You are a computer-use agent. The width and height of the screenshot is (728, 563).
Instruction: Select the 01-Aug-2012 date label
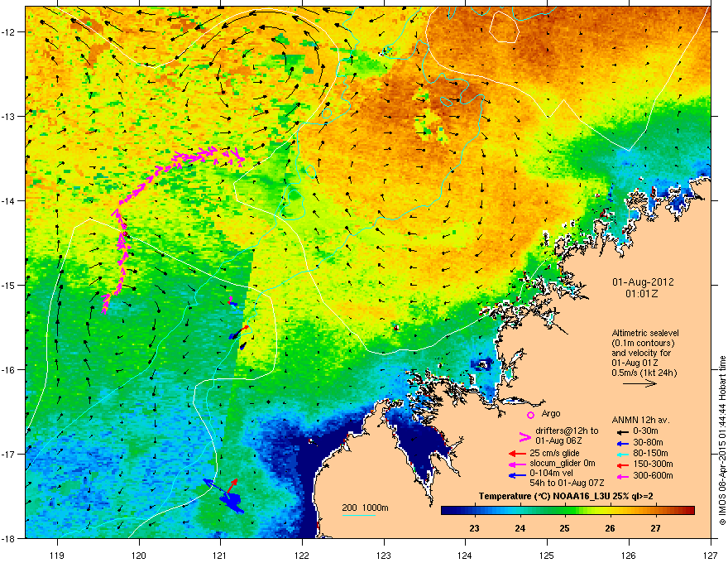643,282
